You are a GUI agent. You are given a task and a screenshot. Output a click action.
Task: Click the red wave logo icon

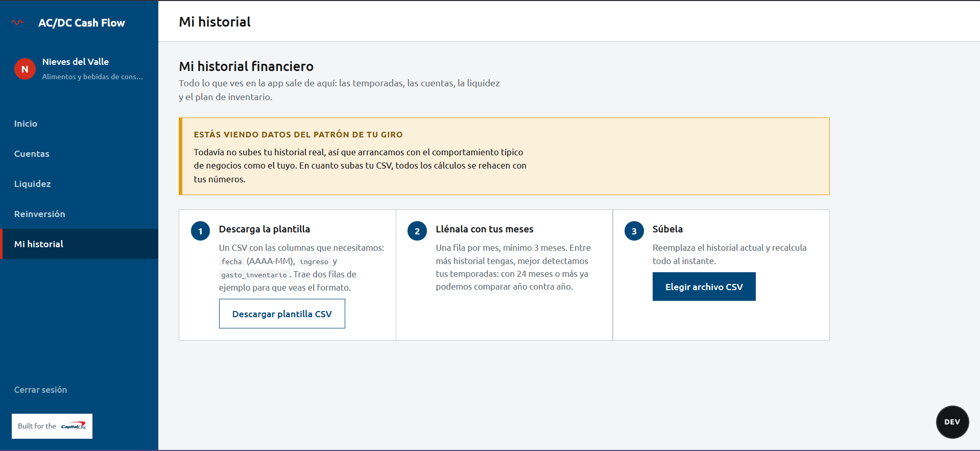(x=18, y=22)
